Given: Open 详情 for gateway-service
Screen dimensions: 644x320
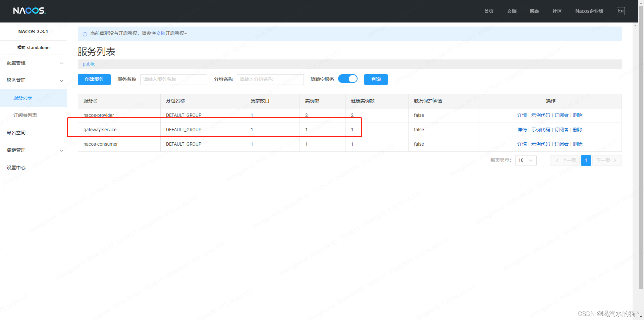Looking at the screenshot, I should pos(522,130).
